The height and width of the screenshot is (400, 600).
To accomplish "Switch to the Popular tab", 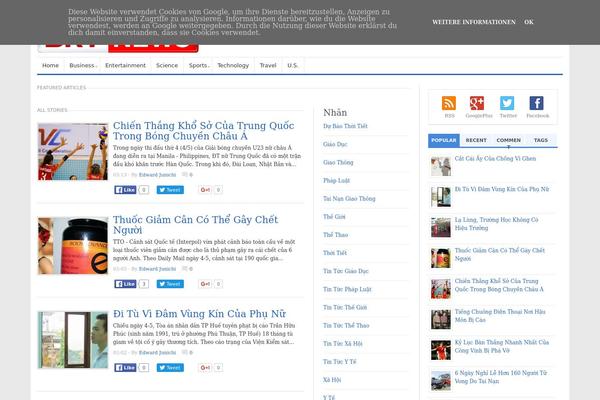I will pos(444,140).
